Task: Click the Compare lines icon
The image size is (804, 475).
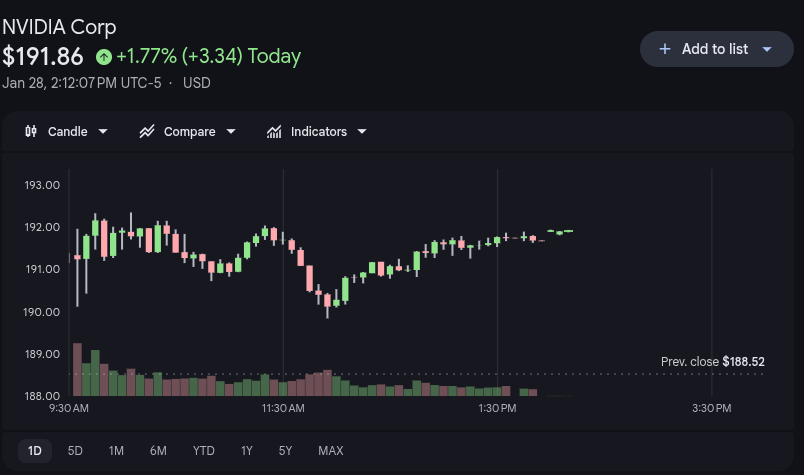Action: [x=147, y=131]
